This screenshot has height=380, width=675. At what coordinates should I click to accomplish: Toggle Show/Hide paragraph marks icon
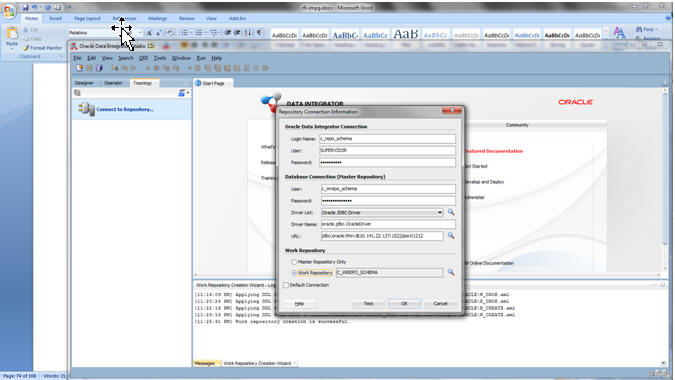pyautogui.click(x=259, y=33)
